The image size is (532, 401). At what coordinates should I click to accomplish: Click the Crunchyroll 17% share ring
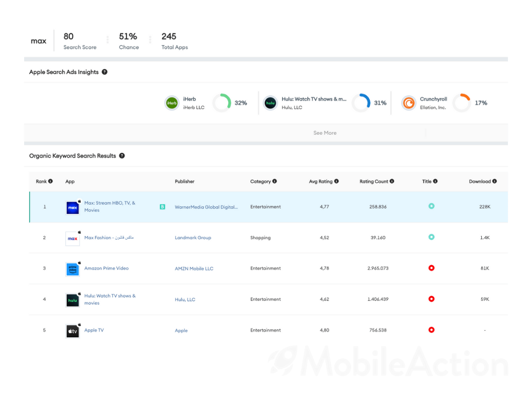461,103
